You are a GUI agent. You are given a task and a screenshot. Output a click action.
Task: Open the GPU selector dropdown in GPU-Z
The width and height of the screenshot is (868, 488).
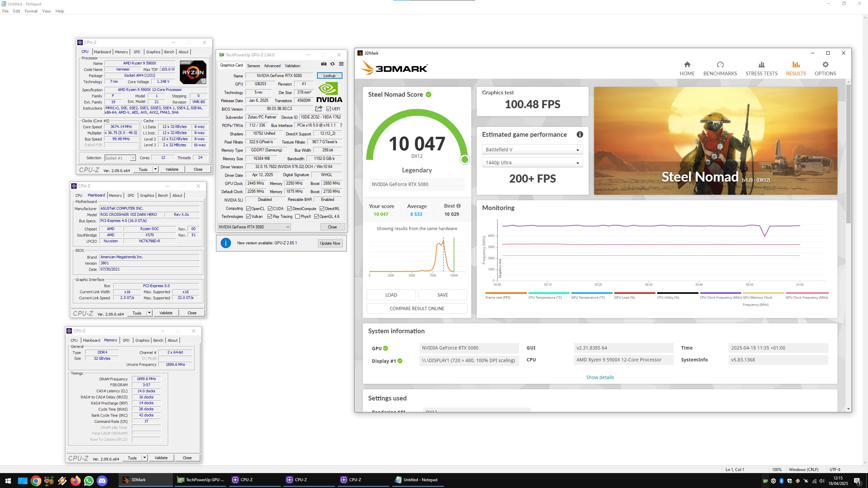click(254, 227)
